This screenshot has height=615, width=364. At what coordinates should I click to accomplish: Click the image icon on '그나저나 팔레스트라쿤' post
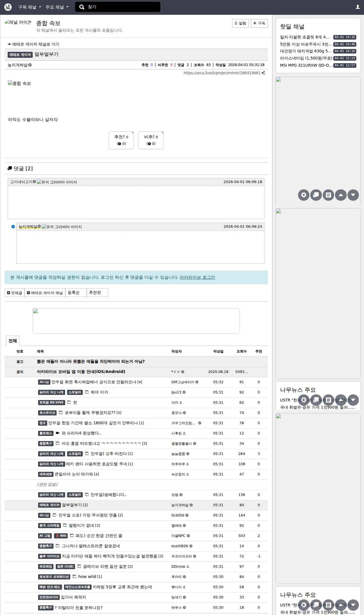[x=58, y=546]
